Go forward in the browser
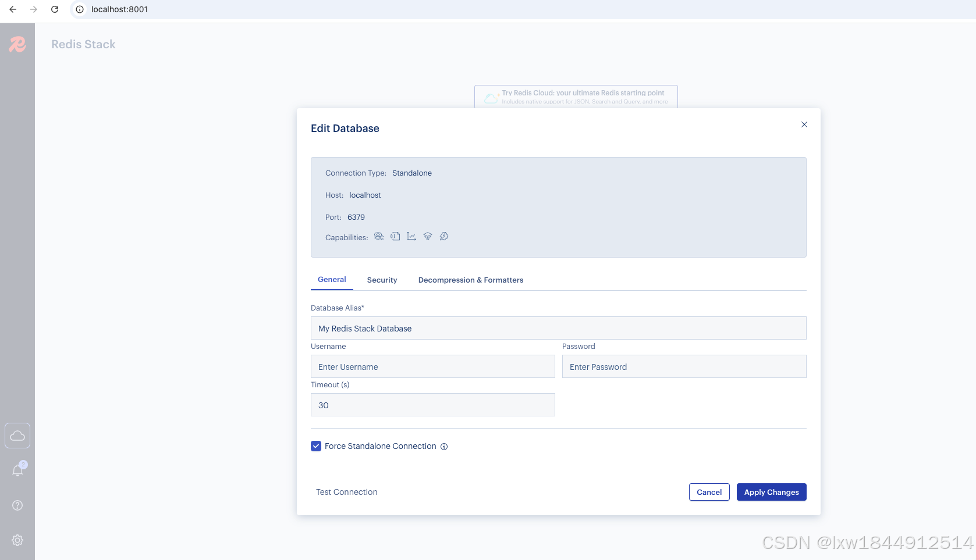The height and width of the screenshot is (560, 976). 34,9
